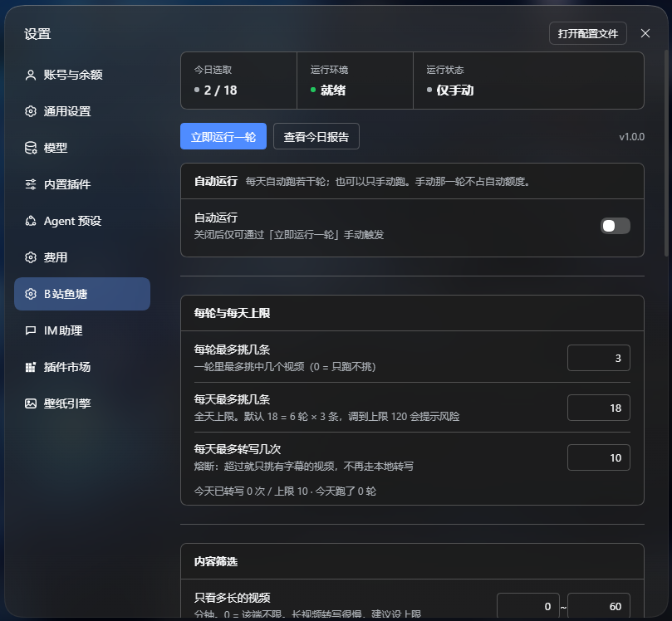
Task: Click the gear icon beside 费用
Action: [31, 257]
